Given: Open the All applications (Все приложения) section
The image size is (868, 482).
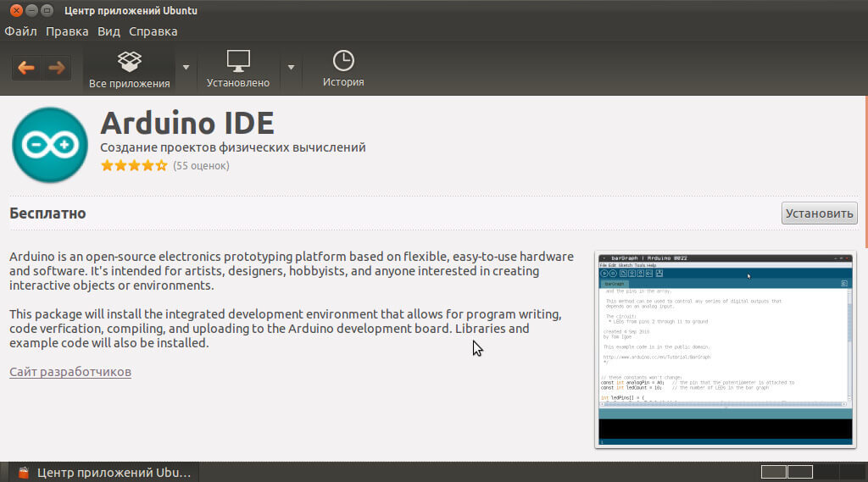Looking at the screenshot, I should click(129, 69).
